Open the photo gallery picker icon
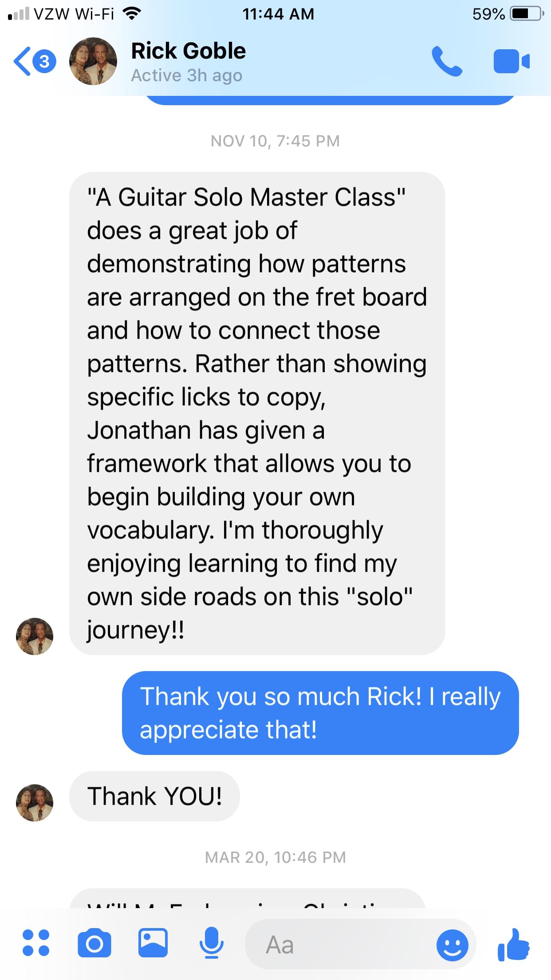This screenshot has height=980, width=551. click(x=153, y=943)
